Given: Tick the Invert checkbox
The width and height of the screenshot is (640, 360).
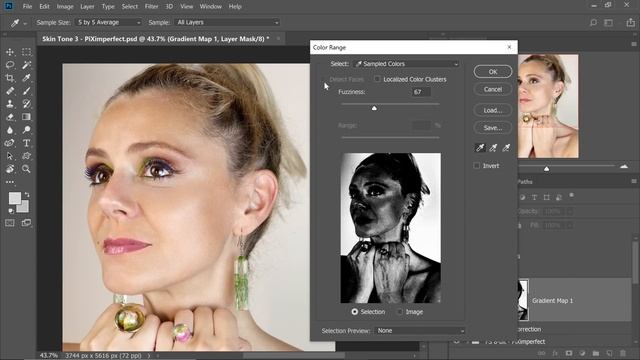Looking at the screenshot, I should [x=476, y=165].
